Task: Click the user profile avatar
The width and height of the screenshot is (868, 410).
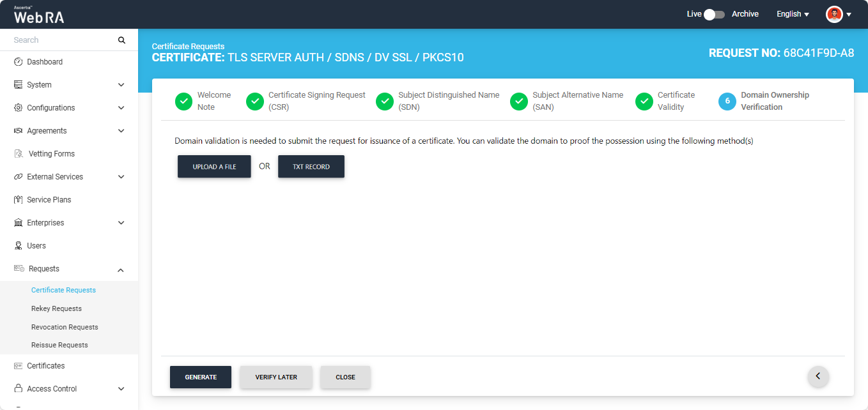Action: point(834,14)
